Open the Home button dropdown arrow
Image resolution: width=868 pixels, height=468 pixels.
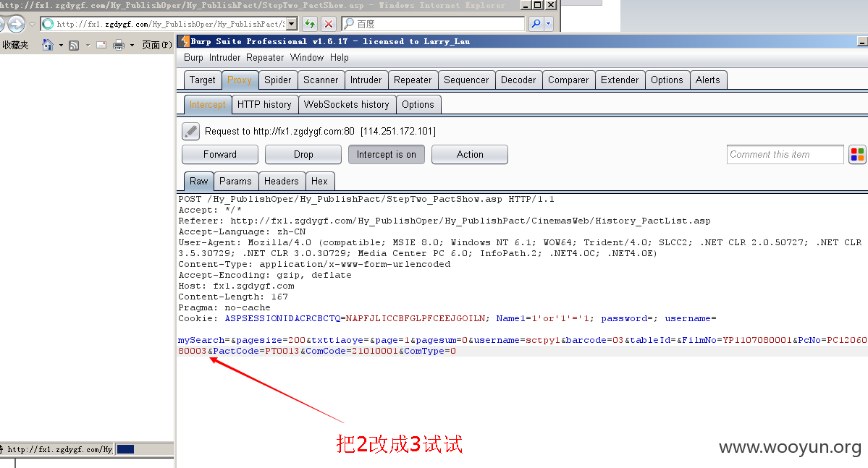pos(60,46)
